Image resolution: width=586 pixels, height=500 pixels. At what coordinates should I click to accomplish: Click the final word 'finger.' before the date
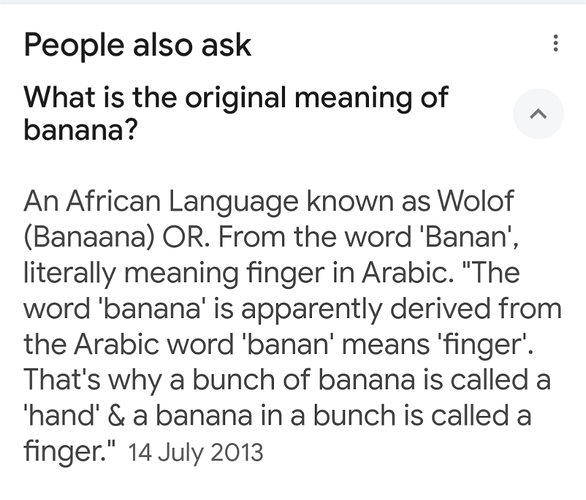70,452
